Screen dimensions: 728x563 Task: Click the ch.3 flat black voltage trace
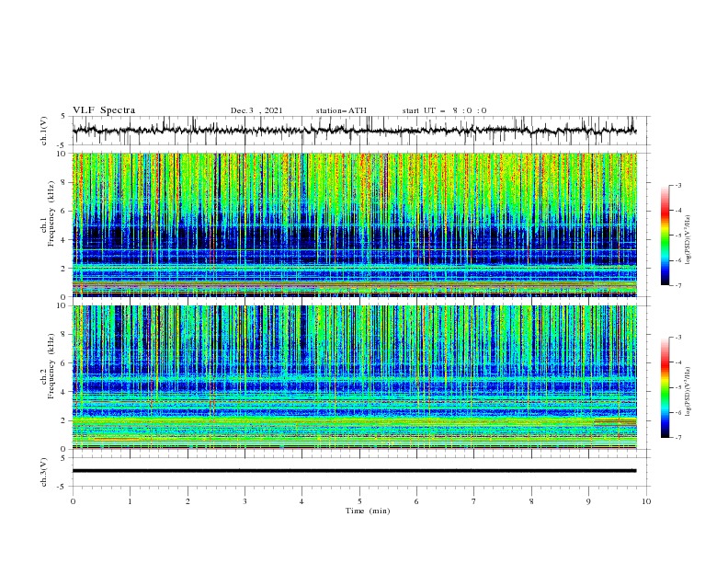(354, 471)
